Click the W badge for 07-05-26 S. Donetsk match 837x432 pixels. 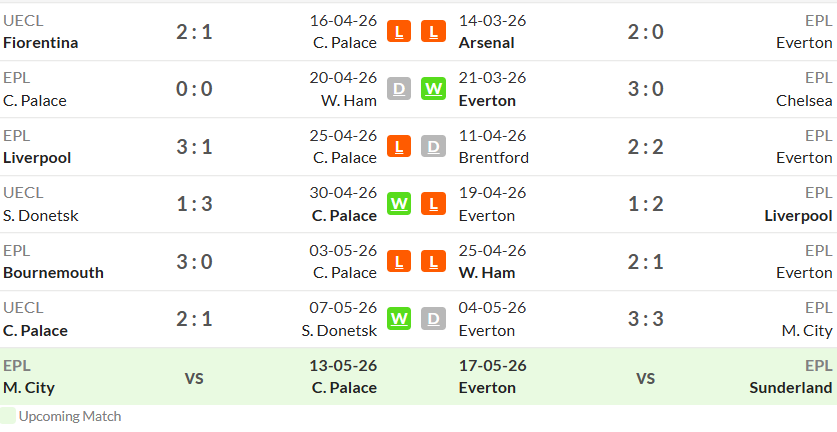pyautogui.click(x=399, y=319)
